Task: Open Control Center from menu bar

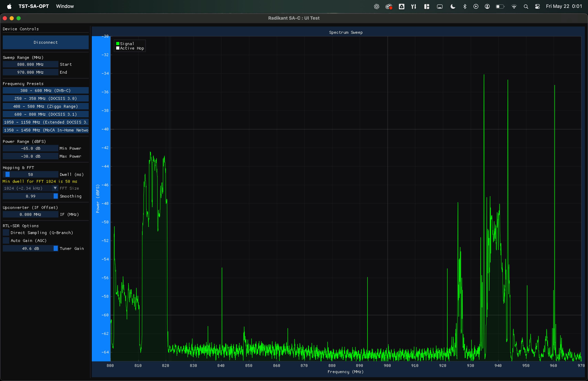Action: (x=537, y=6)
